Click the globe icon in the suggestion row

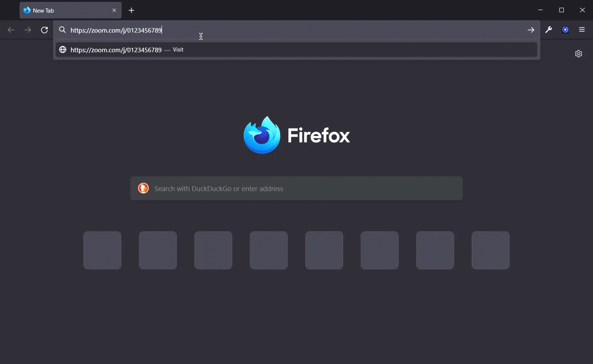(x=63, y=50)
